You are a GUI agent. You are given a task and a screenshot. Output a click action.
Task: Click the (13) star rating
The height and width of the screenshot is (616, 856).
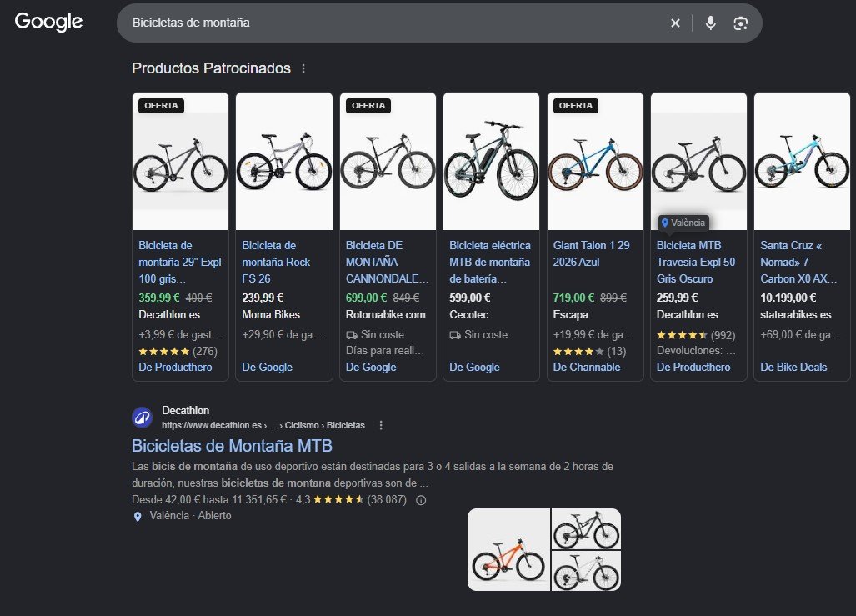pos(589,351)
